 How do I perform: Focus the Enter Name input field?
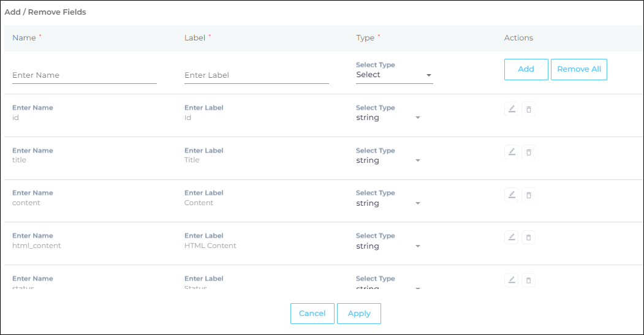click(85, 75)
